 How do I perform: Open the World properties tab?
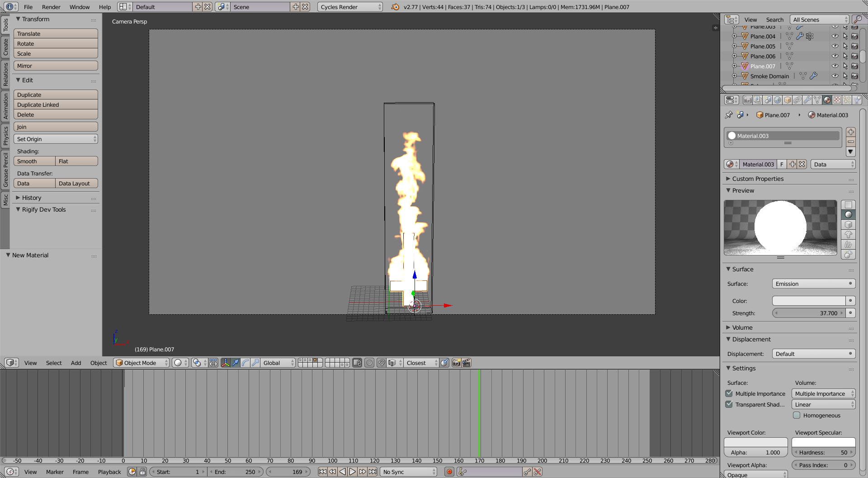coord(778,100)
